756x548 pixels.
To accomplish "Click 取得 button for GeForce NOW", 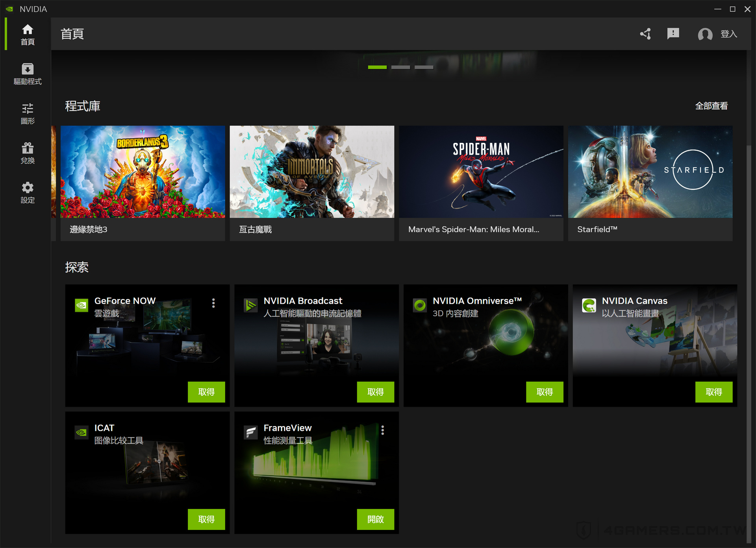I will point(206,392).
